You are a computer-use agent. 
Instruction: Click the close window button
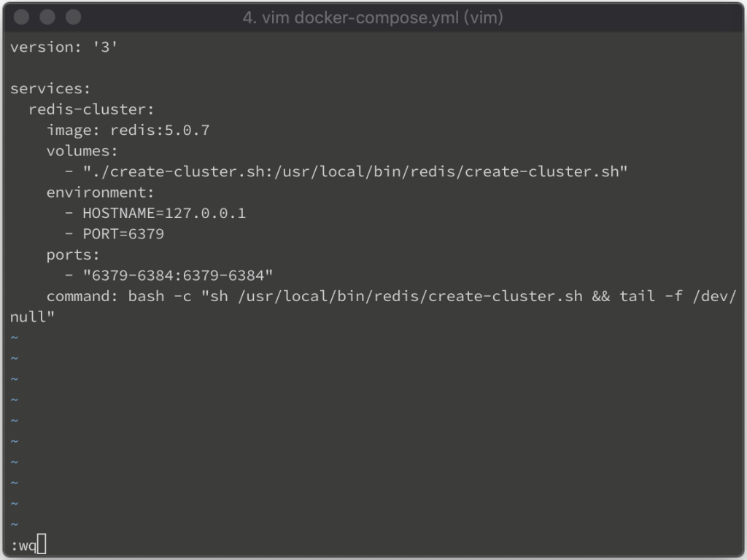(x=22, y=17)
